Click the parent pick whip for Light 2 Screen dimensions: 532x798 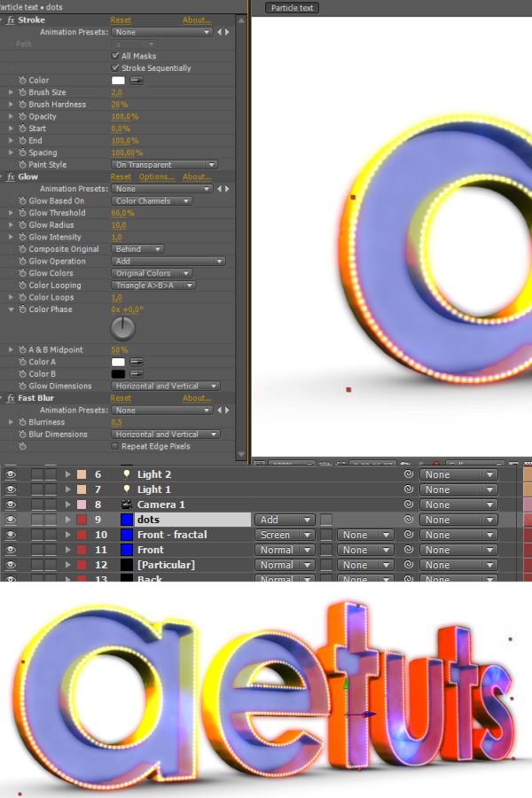(408, 474)
